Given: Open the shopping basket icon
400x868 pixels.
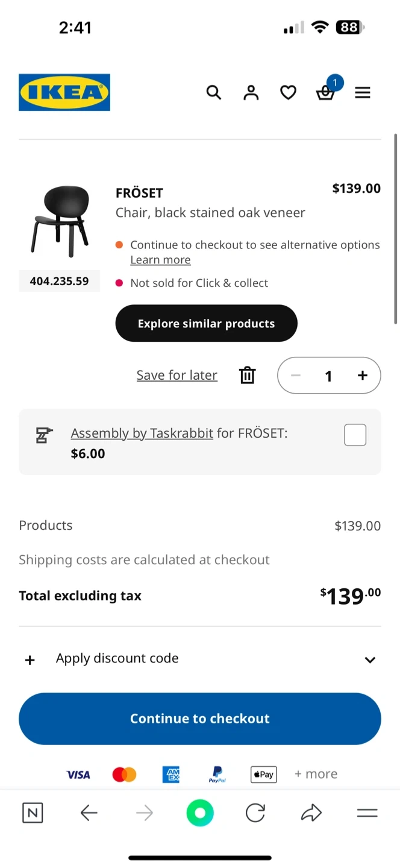Looking at the screenshot, I should tap(325, 93).
